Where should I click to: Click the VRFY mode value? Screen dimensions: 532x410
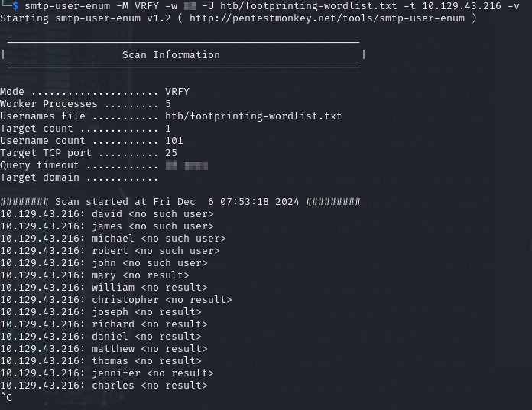coord(177,92)
